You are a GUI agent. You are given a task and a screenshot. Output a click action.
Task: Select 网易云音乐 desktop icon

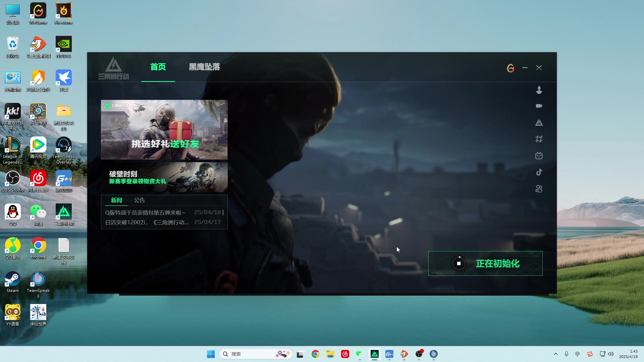coord(38,181)
